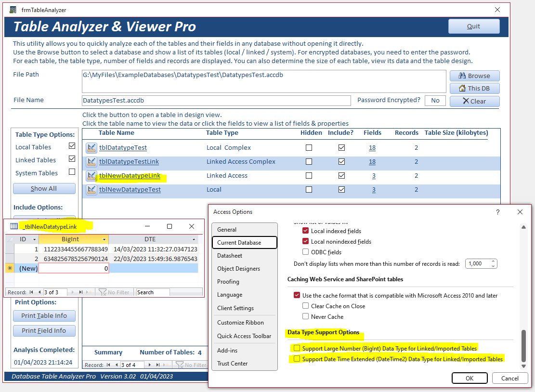Click the Search box in _tblNewDatatypeLink navigator
This screenshot has width=535, height=392.
pos(153,292)
